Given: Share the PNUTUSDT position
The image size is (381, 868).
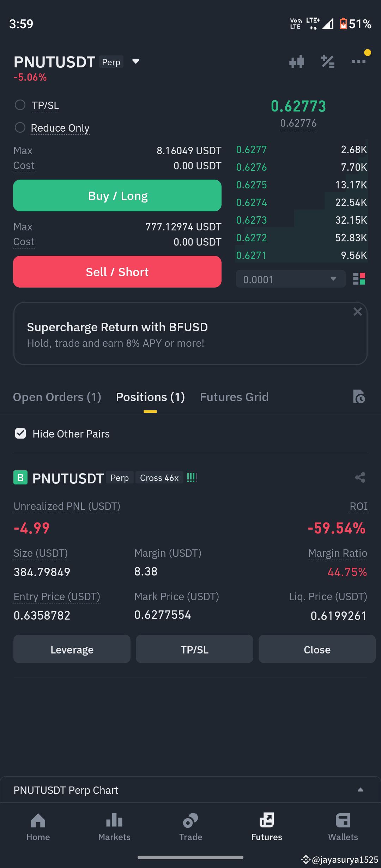Looking at the screenshot, I should (x=360, y=477).
